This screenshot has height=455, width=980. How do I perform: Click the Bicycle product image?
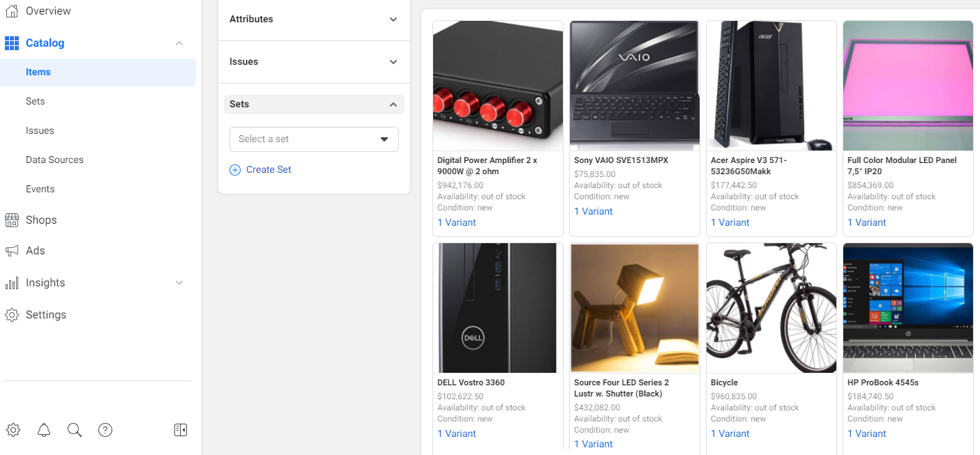click(x=771, y=308)
